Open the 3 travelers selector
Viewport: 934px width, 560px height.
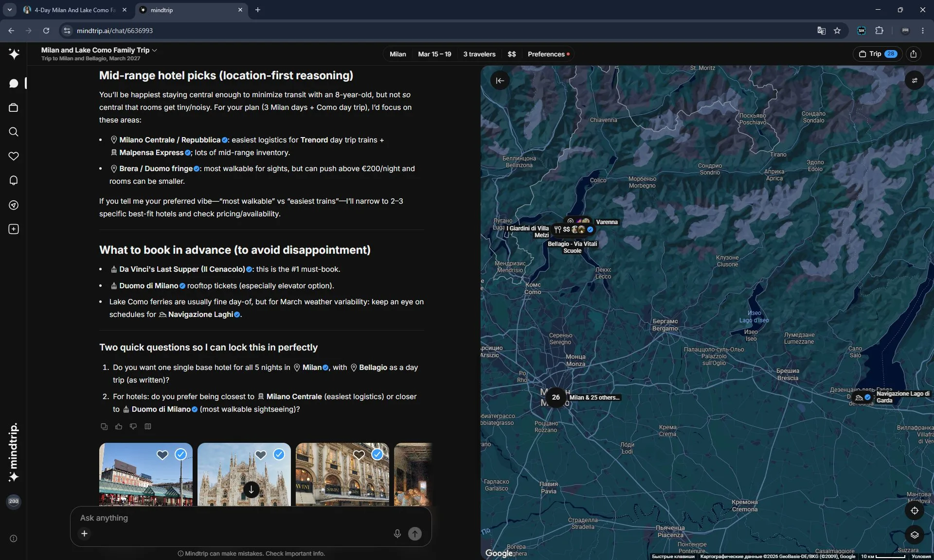(x=479, y=54)
